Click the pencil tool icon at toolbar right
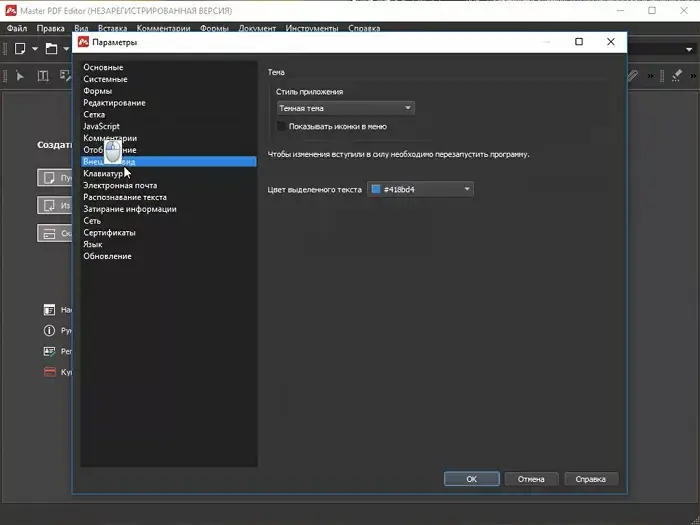Screen dimensions: 700x525 tap(632, 75)
